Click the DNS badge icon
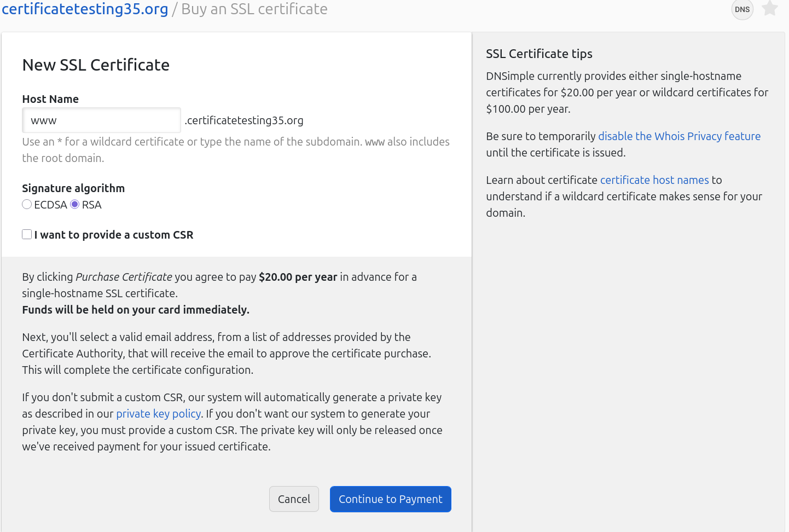 [742, 9]
